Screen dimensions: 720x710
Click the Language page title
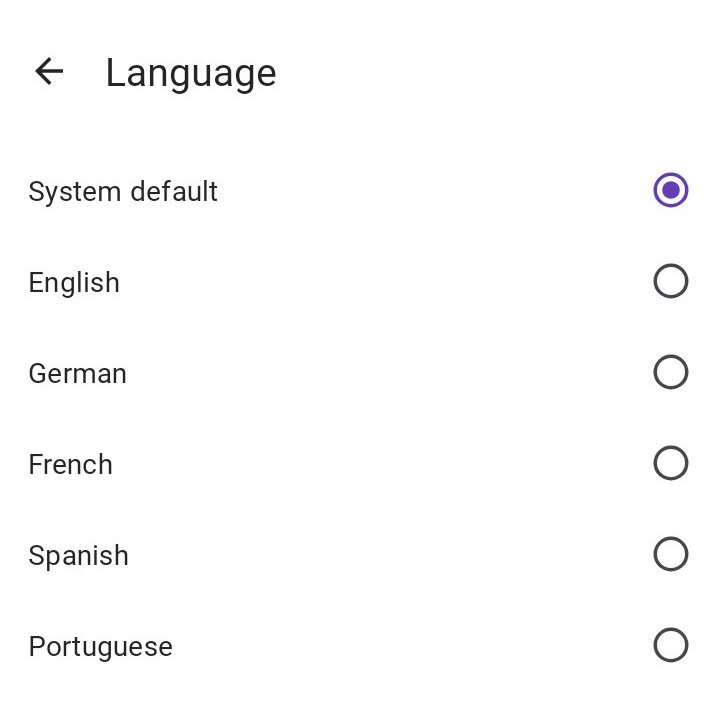190,73
